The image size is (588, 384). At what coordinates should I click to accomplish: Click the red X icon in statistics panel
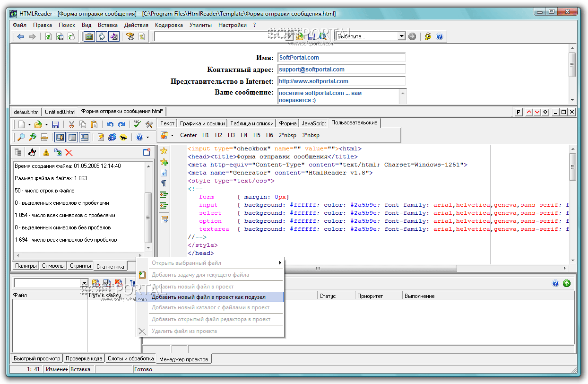69,152
